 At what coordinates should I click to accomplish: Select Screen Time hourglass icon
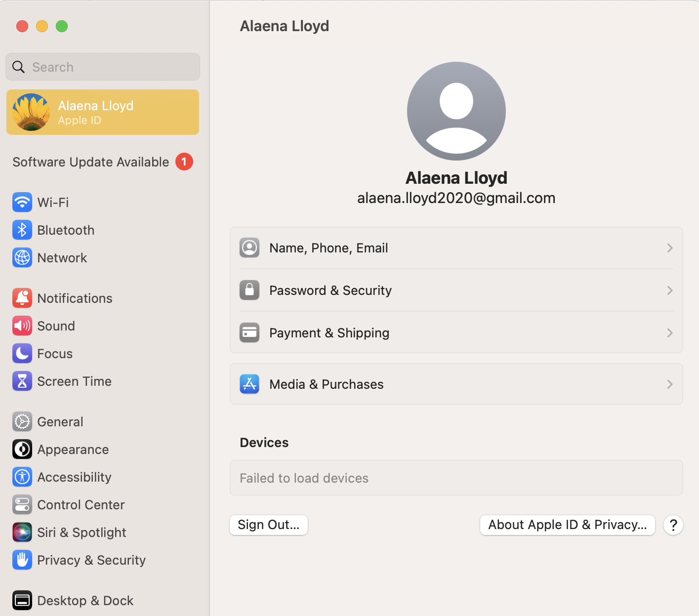pyautogui.click(x=22, y=381)
